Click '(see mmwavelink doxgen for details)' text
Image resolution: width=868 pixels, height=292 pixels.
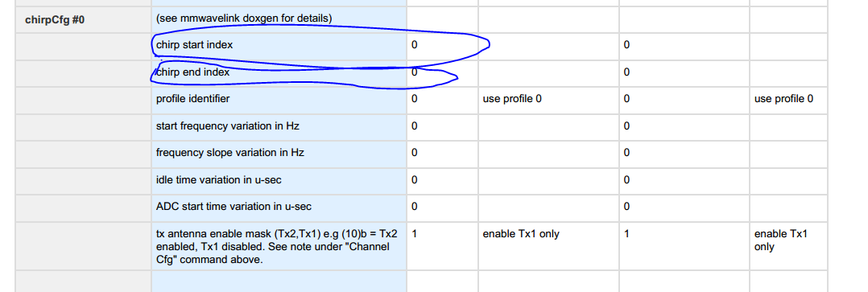point(244,19)
